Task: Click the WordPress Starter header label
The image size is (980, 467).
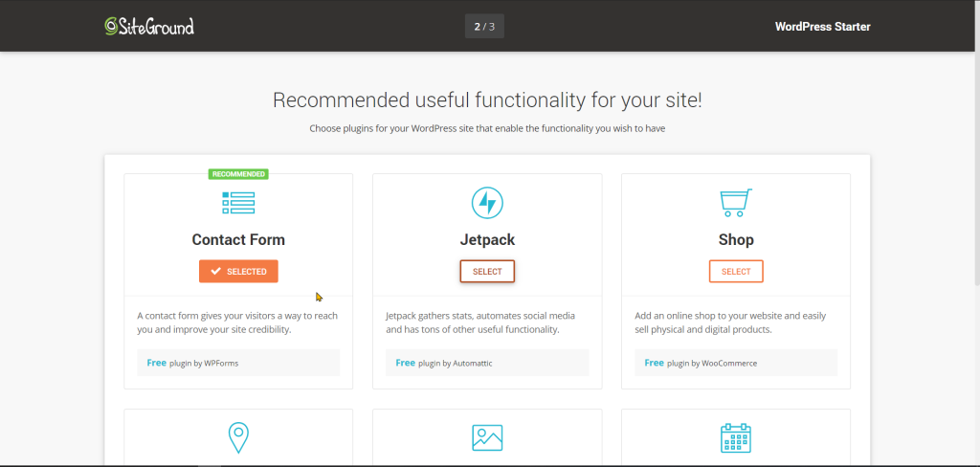Action: point(822,26)
